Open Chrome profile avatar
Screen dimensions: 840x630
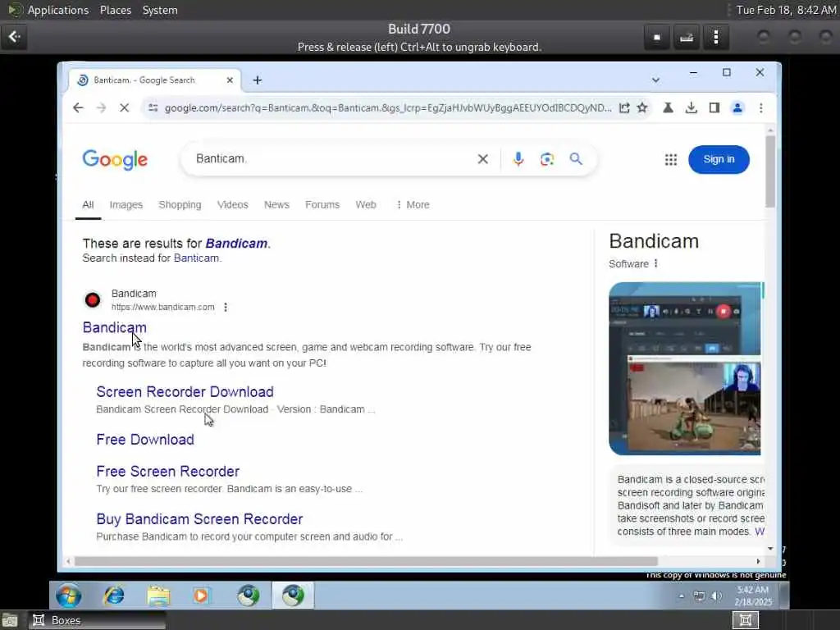coord(737,107)
